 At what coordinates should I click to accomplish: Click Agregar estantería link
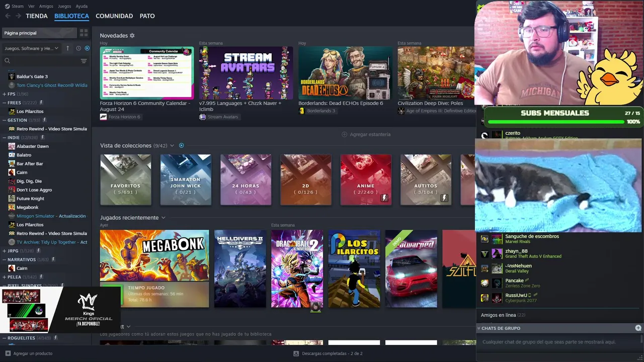point(370,134)
